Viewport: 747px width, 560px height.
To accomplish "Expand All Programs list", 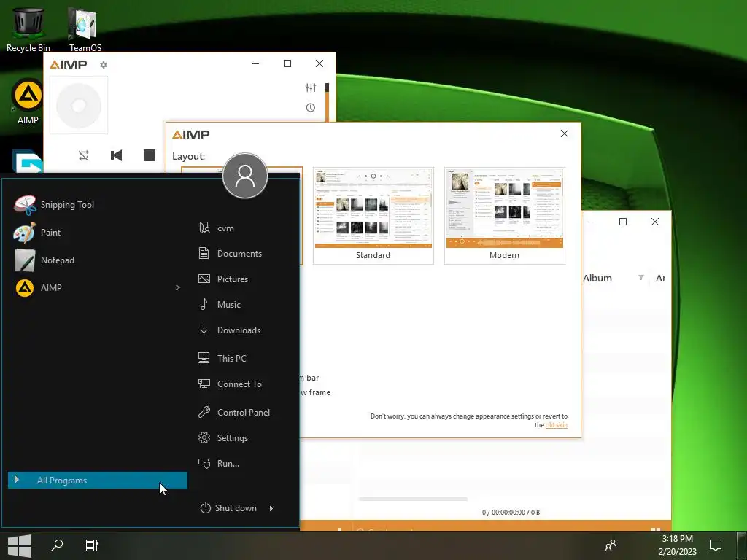I will (98, 480).
